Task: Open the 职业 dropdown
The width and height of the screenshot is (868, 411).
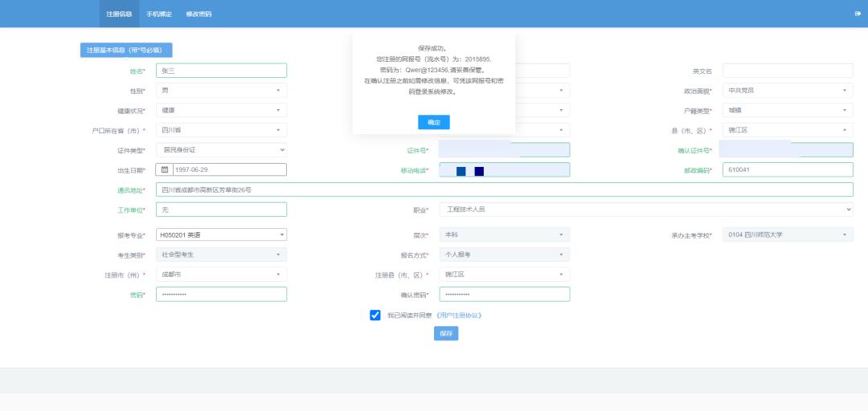Action: [645, 210]
